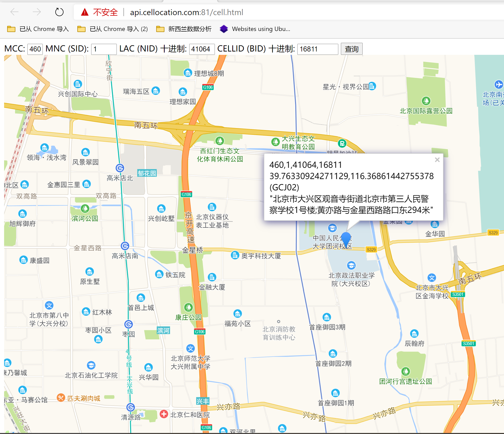Focus the CELLID (BID) input field
Image resolution: width=504 pixels, height=434 pixels.
tap(317, 49)
